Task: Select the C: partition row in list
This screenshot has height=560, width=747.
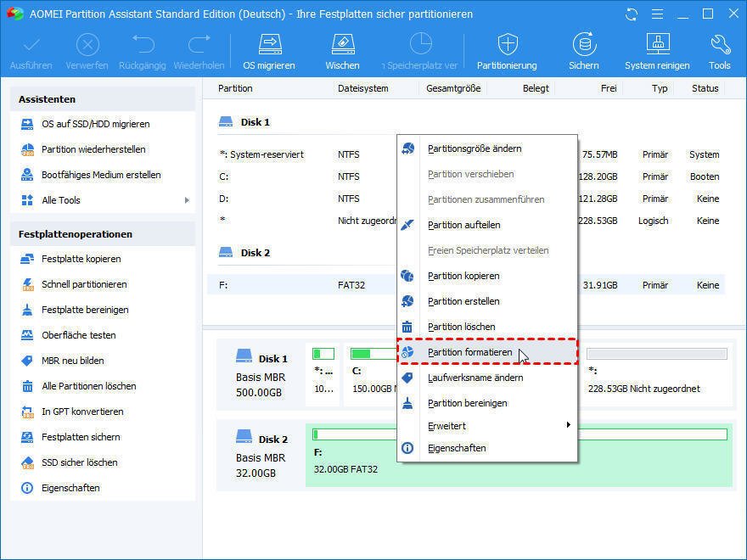Action: 467,176
